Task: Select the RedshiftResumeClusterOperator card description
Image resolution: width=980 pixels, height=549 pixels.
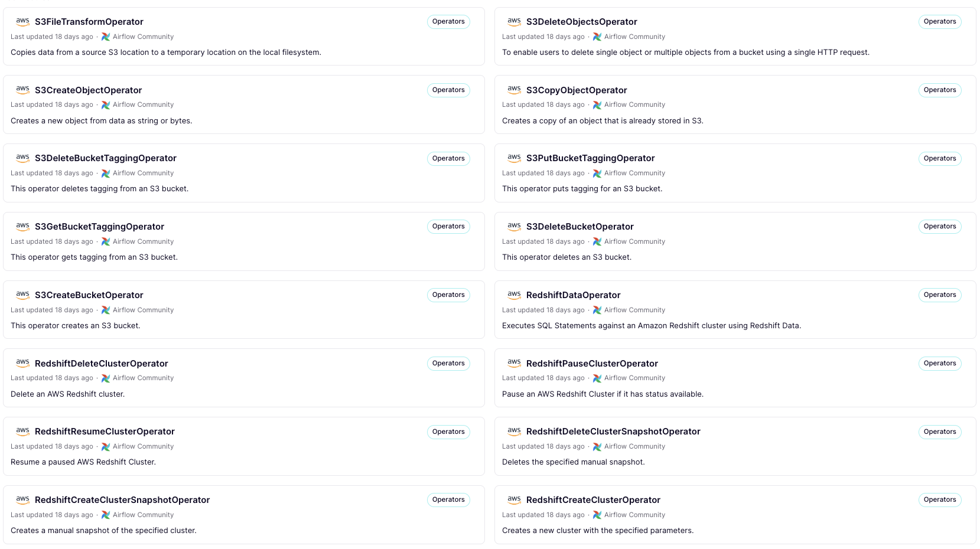Action: tap(83, 462)
